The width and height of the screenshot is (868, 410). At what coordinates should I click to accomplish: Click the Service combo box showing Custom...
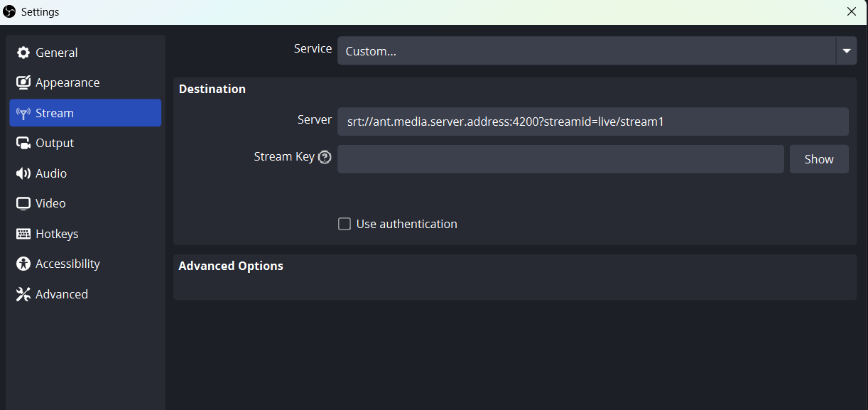(x=597, y=51)
